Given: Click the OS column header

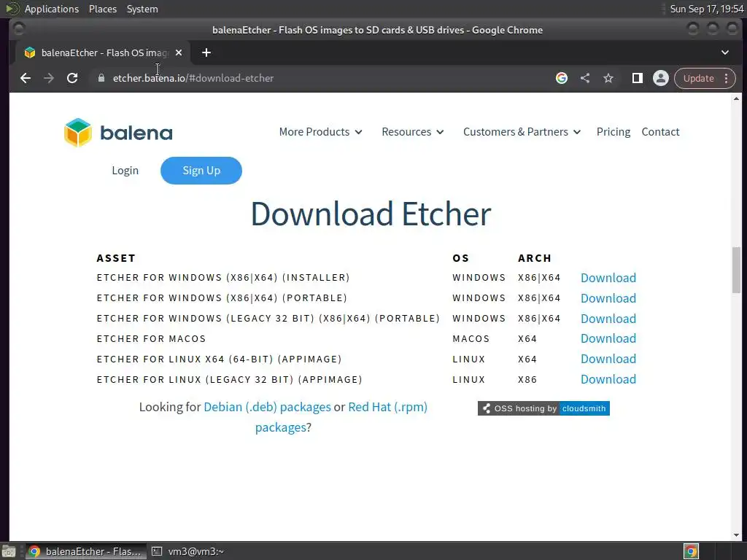Looking at the screenshot, I should click(x=461, y=258).
